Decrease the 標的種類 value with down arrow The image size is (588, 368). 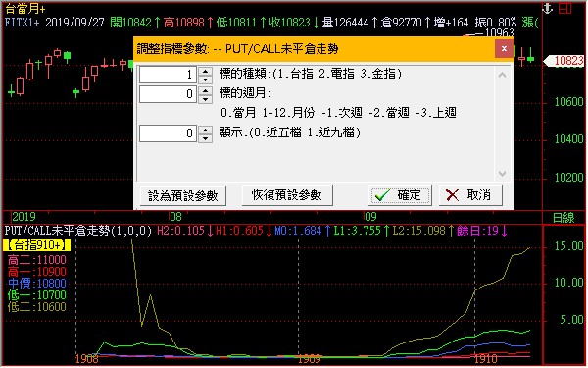point(205,79)
